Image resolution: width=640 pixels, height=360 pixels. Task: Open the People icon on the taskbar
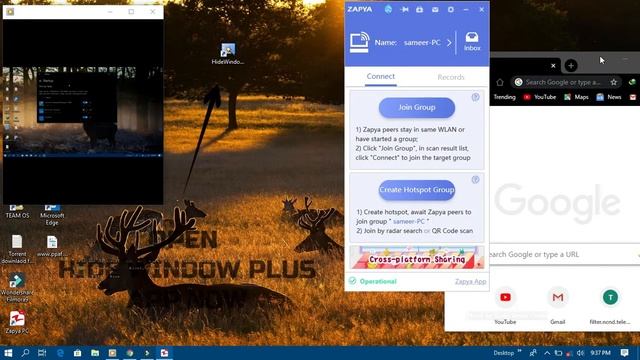(533, 353)
